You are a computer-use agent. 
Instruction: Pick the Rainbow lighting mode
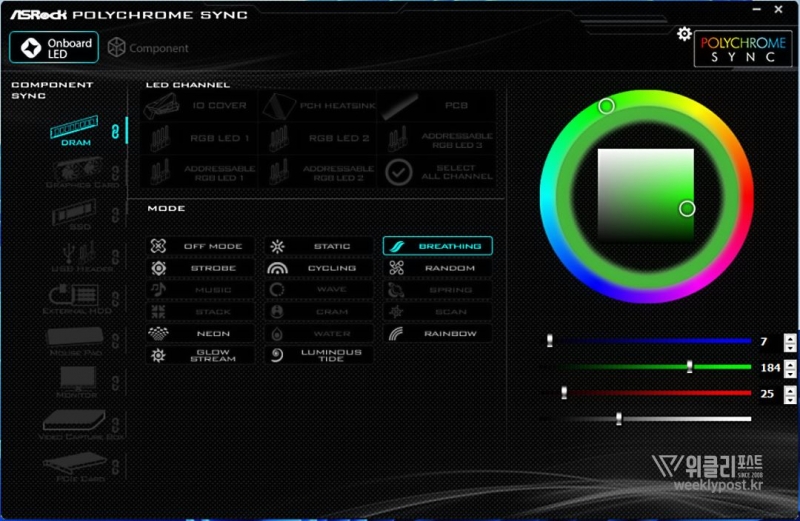coord(438,333)
